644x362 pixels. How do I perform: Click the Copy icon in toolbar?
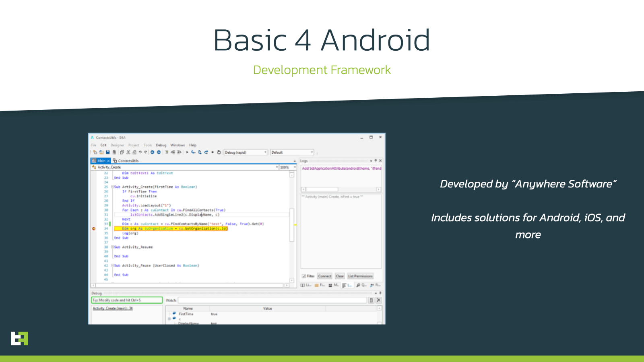tap(122, 152)
